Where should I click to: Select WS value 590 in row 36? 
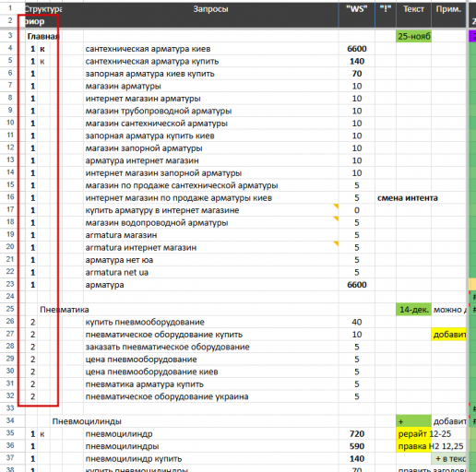(x=357, y=446)
